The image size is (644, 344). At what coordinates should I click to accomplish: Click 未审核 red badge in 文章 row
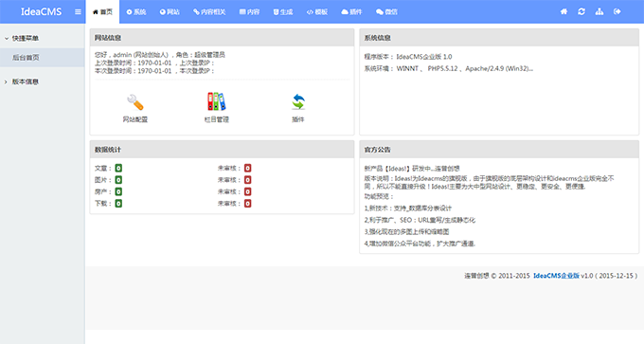pyautogui.click(x=248, y=168)
